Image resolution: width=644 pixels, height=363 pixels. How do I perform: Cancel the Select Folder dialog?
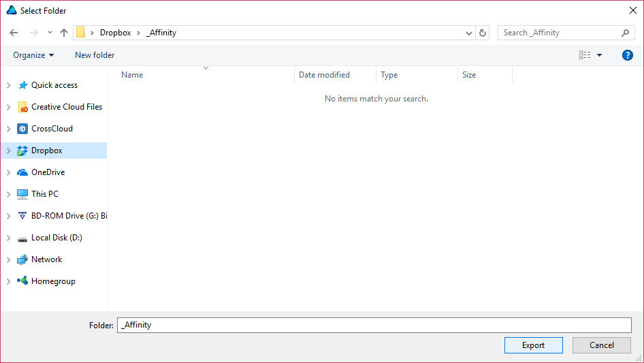coord(601,345)
